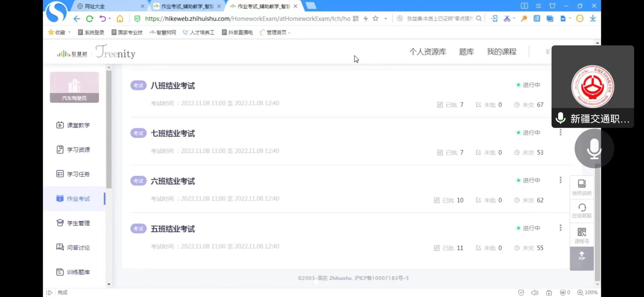
Task: Open the browser downloads icon
Action: pyautogui.click(x=592, y=19)
